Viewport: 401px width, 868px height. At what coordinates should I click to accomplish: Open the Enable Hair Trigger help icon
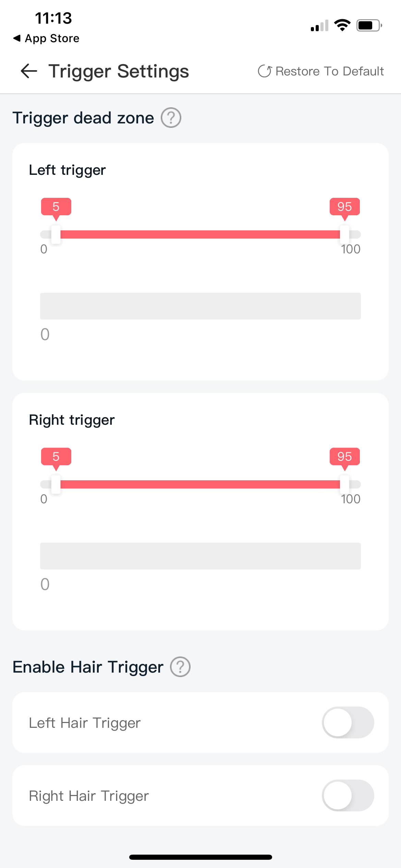click(x=180, y=667)
